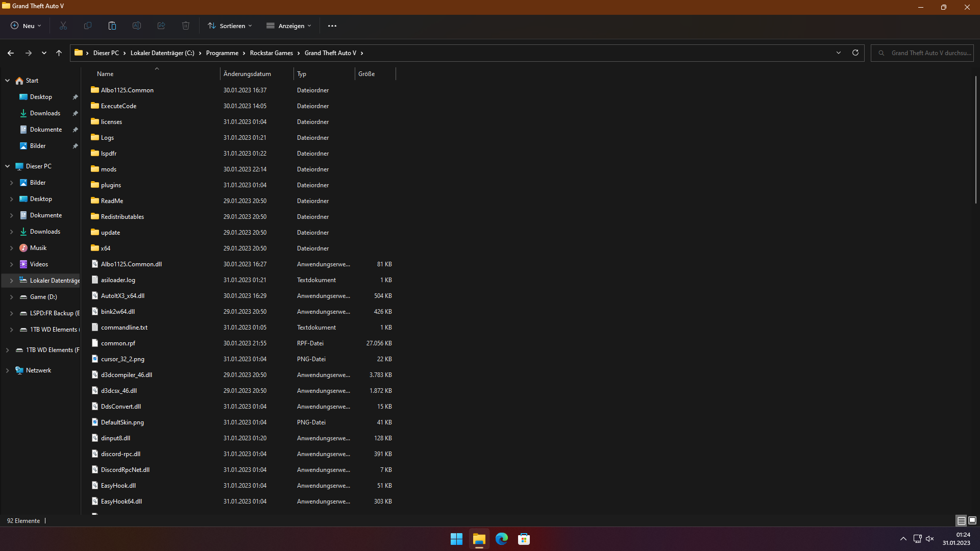
Task: Click the Cut scissors icon in toolbar
Action: click(x=63, y=26)
